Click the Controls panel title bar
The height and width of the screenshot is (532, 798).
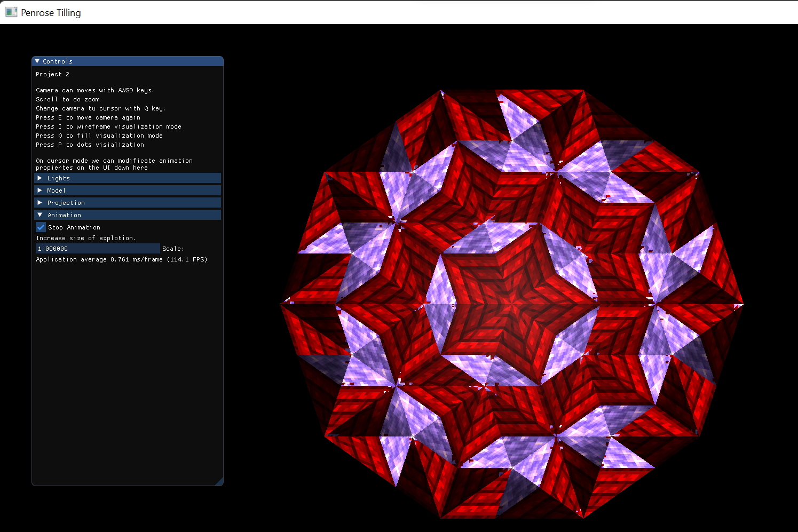pos(128,61)
